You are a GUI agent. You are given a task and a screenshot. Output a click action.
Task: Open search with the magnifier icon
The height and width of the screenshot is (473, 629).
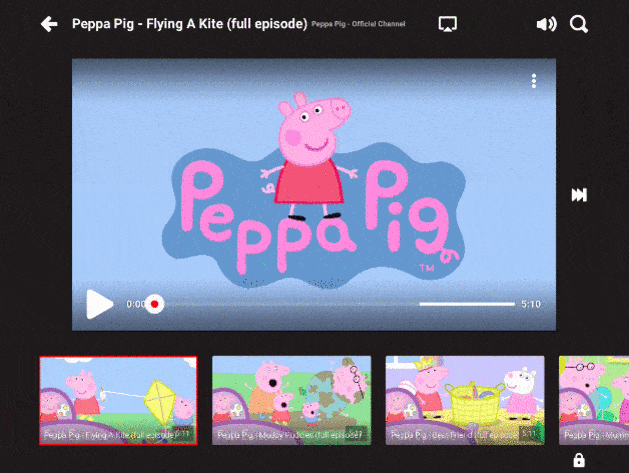pyautogui.click(x=579, y=24)
